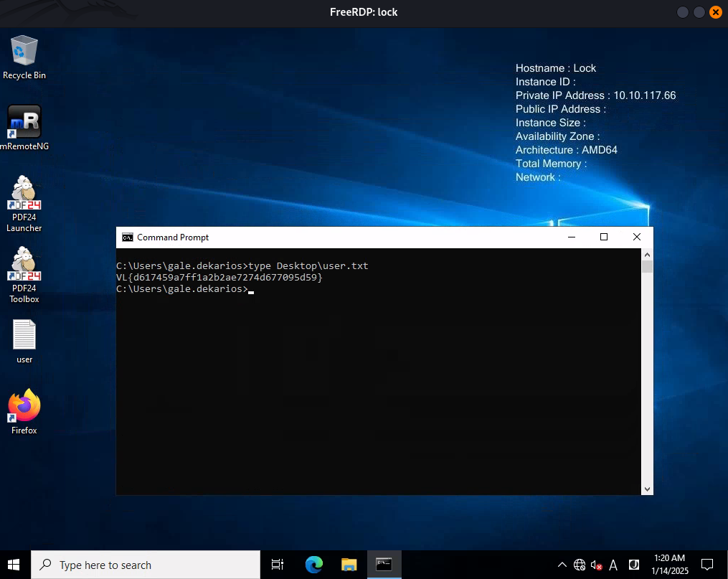
Task: Open the notification Action Center
Action: (707, 565)
